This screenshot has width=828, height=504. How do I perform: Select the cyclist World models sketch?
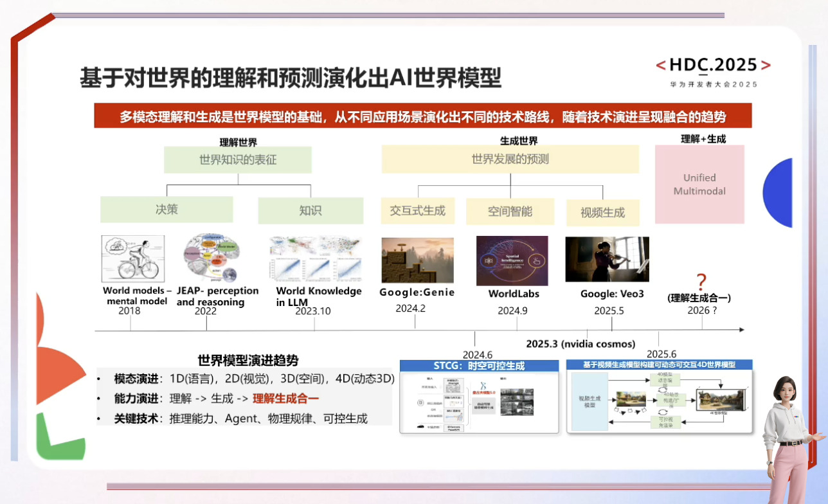pos(133,260)
